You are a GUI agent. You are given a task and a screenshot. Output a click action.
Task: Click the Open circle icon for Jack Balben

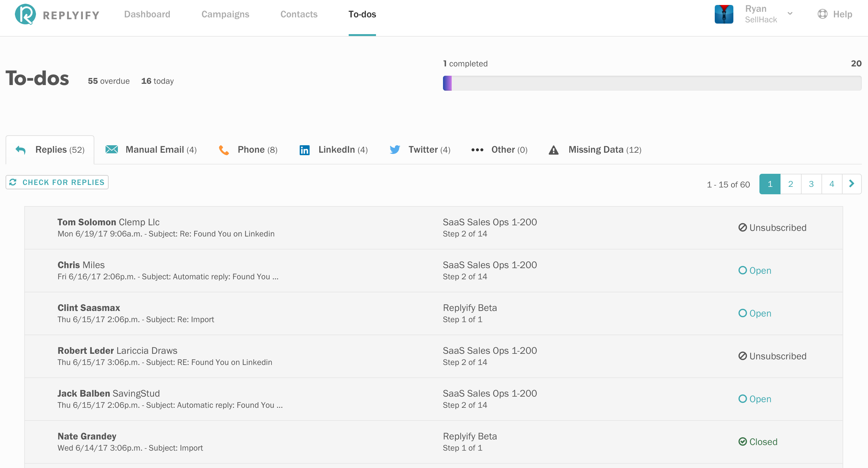click(742, 399)
